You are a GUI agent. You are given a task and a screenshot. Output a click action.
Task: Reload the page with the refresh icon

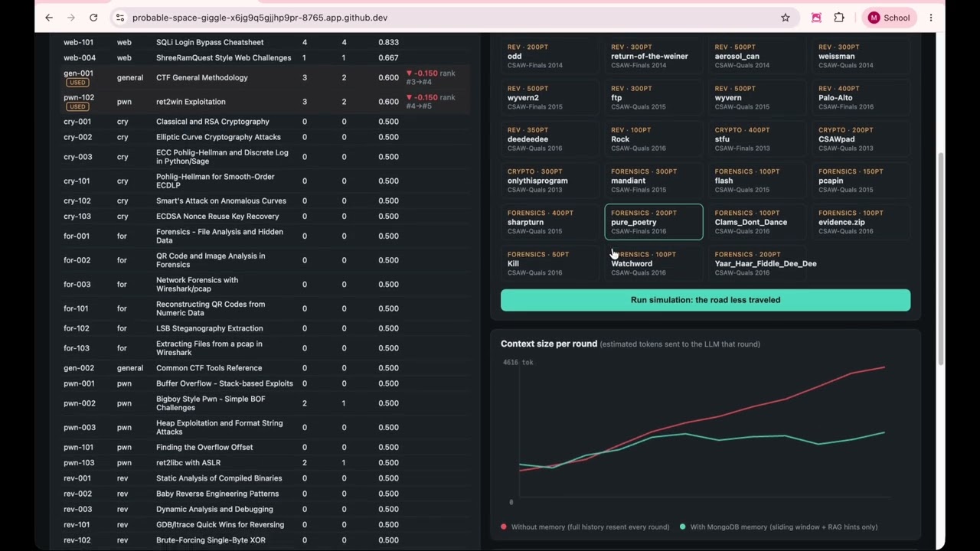tap(93, 18)
